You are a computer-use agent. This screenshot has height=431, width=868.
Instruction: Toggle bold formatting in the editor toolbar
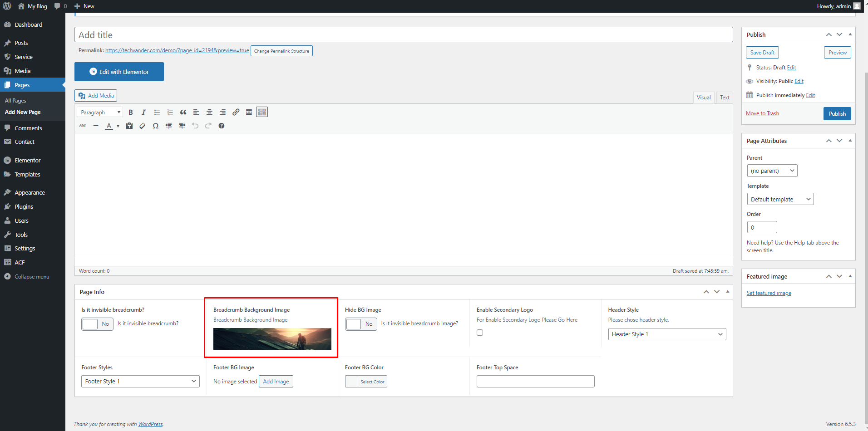coord(131,113)
